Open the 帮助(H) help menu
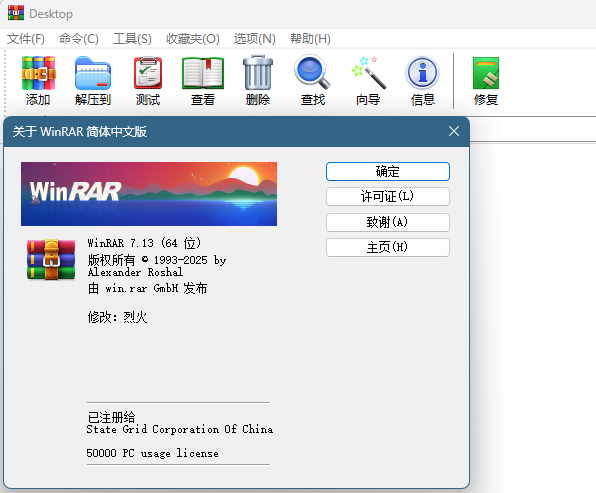 (310, 39)
